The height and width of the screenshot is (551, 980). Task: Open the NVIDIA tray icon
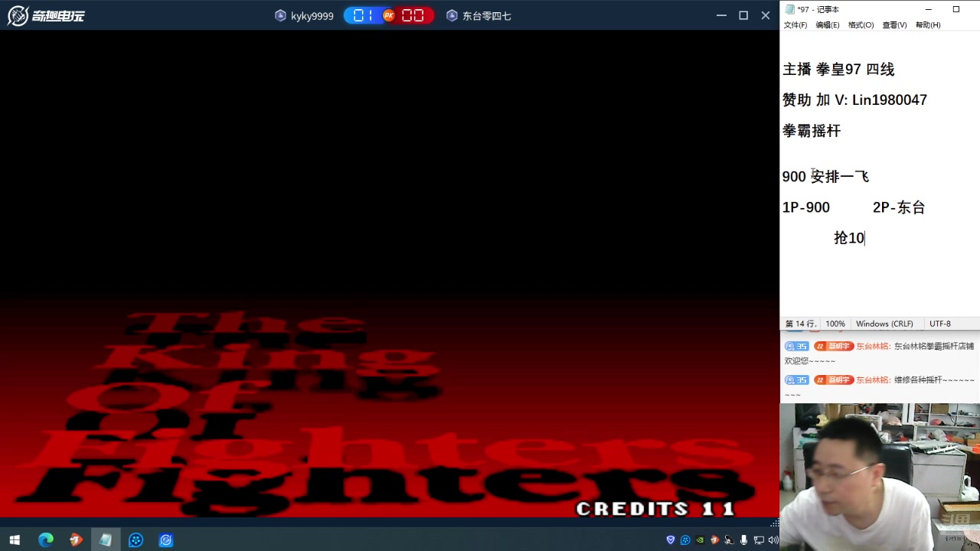[700, 540]
